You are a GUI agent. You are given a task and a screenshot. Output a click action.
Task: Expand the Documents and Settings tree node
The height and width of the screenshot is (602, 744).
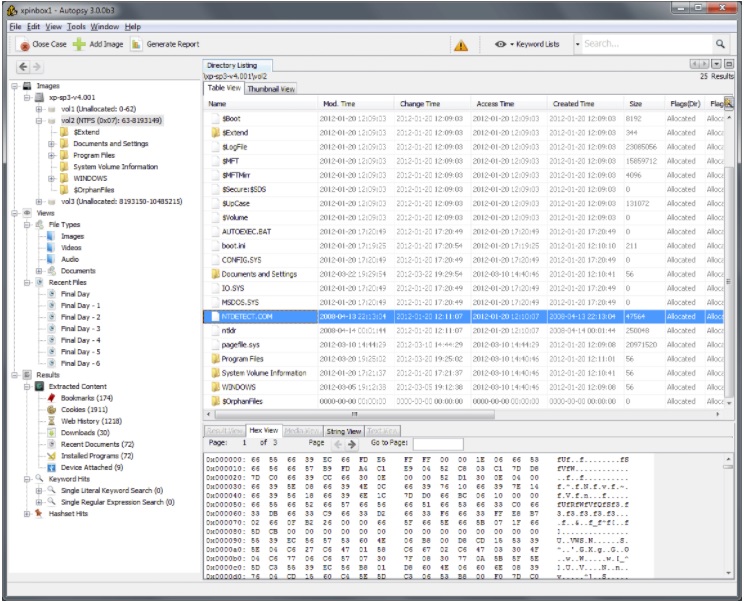pos(51,143)
